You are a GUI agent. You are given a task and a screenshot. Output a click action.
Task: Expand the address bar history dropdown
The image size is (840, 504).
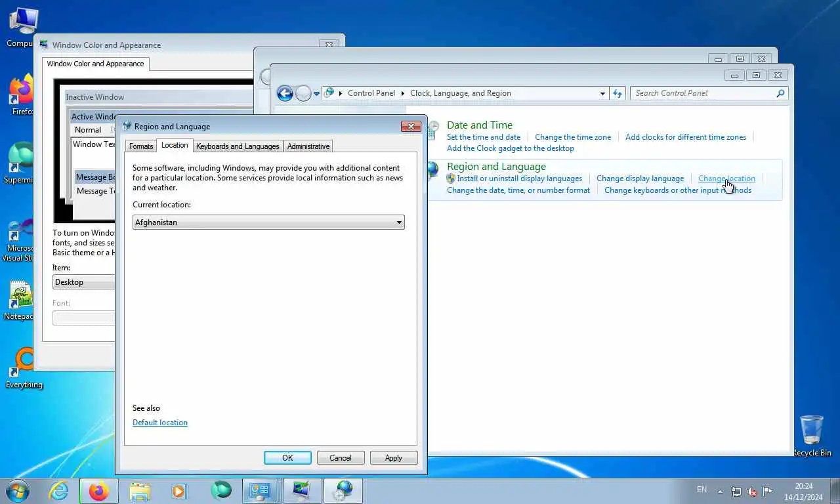click(602, 93)
